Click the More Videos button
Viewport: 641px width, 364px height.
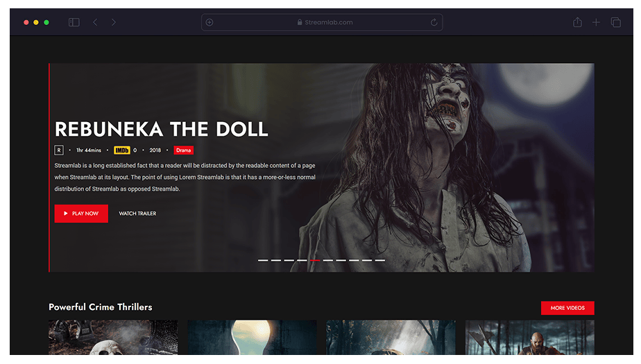pyautogui.click(x=567, y=308)
